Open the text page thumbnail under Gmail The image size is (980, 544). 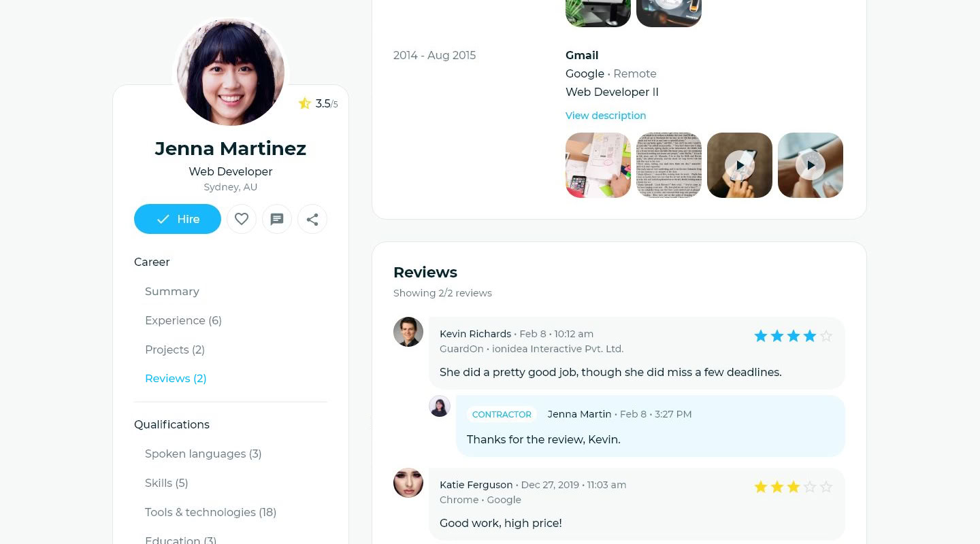[669, 165]
